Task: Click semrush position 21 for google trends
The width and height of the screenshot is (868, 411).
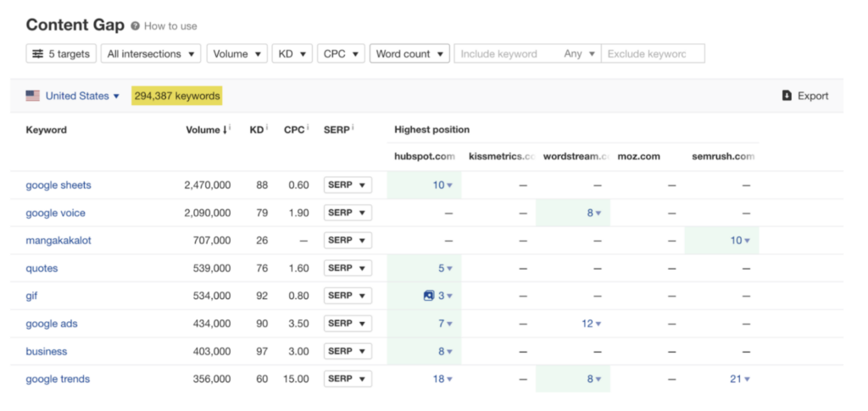Action: [x=740, y=379]
